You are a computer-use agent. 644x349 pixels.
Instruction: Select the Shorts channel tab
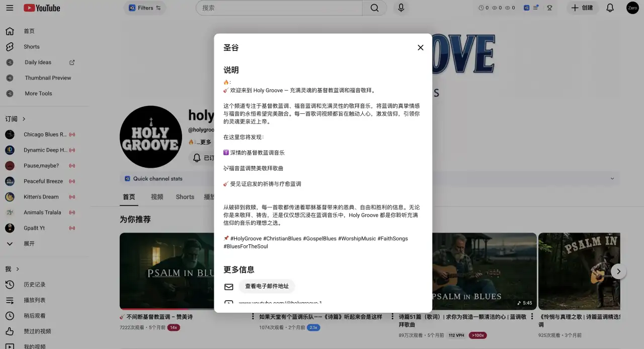pyautogui.click(x=185, y=197)
